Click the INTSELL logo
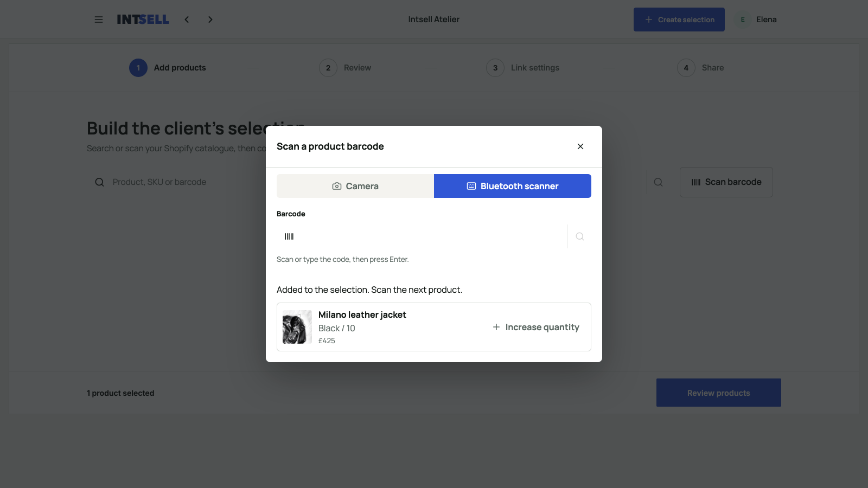 (143, 20)
